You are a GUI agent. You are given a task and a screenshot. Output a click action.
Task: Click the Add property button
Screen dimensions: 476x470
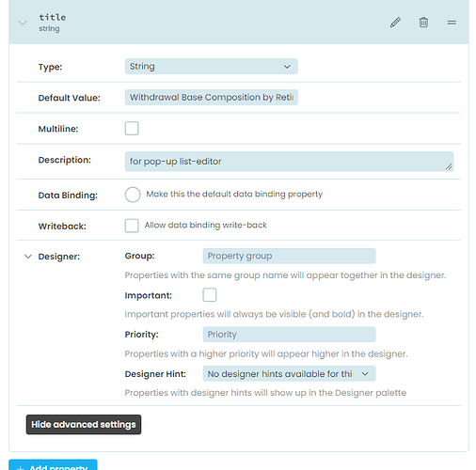coord(53,465)
